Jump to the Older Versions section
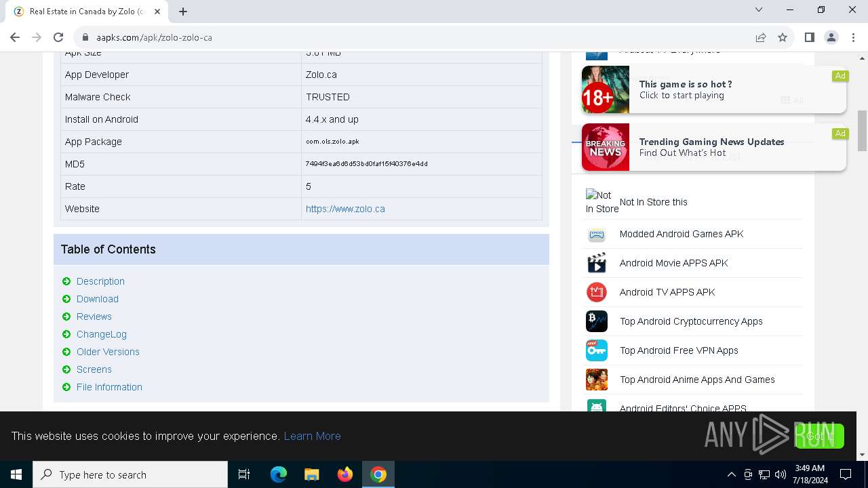The height and width of the screenshot is (488, 868). (x=108, y=352)
